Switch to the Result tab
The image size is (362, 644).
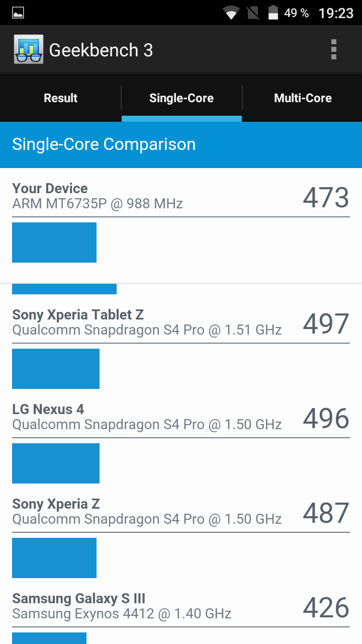(x=60, y=98)
